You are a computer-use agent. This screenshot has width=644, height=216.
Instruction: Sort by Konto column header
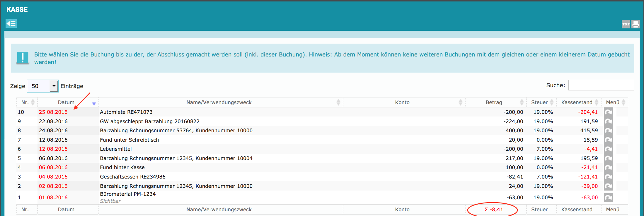(x=402, y=102)
